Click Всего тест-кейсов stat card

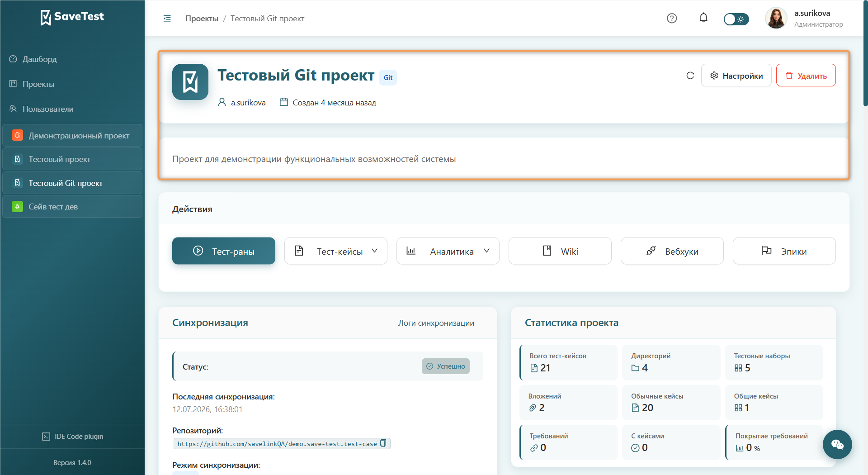[568, 362]
